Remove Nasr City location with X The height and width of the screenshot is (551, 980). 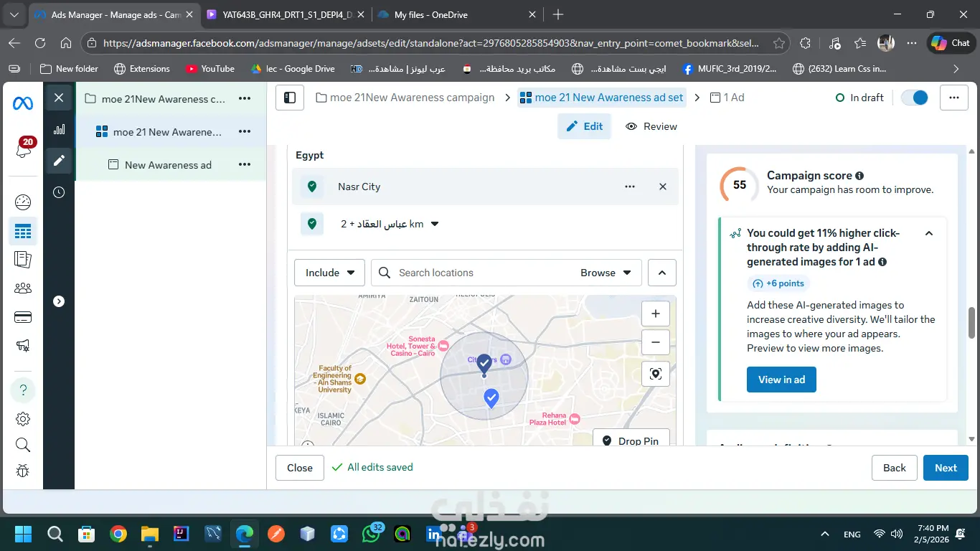663,187
